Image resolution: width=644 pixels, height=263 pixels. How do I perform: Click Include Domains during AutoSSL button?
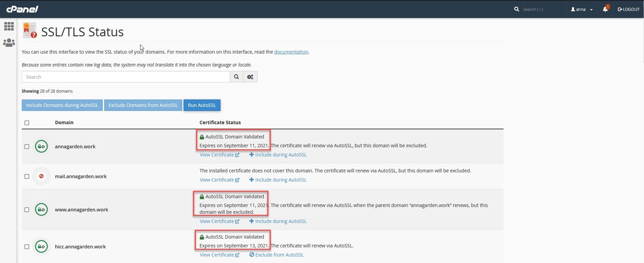[x=62, y=105]
